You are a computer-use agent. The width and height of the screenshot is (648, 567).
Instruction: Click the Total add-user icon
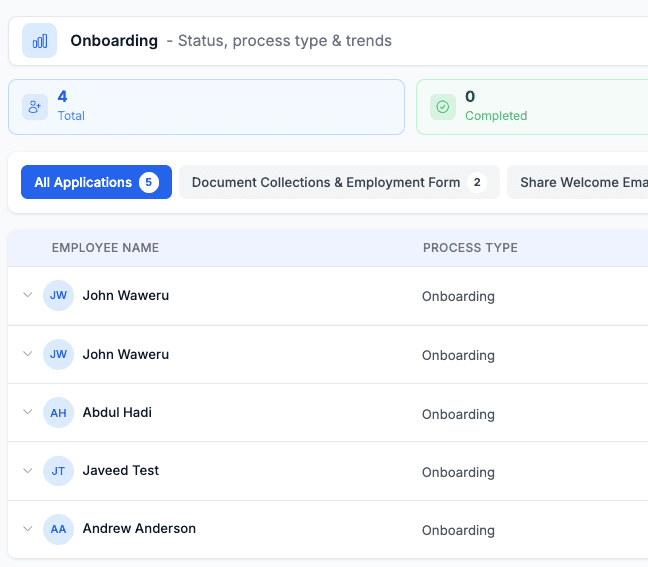[35, 107]
